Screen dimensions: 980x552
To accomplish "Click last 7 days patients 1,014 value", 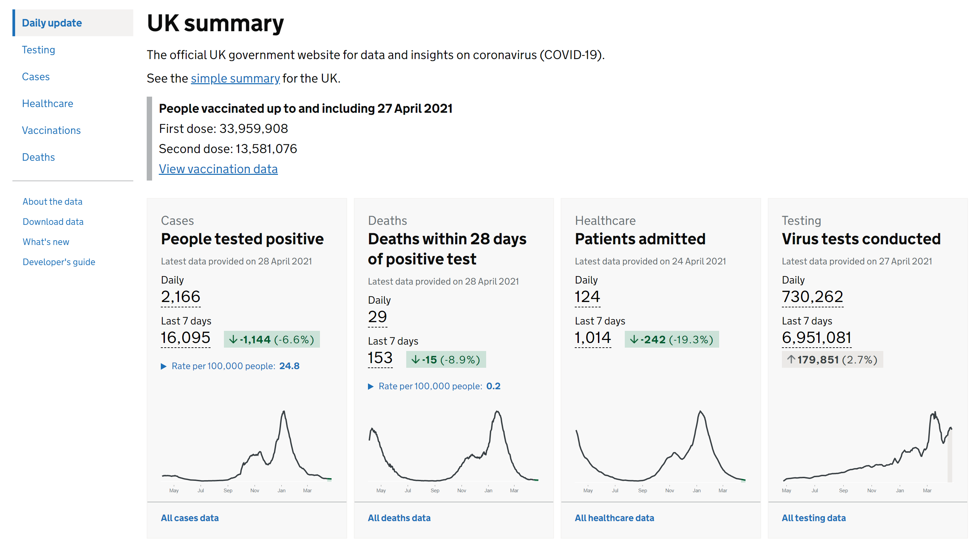I will (593, 338).
